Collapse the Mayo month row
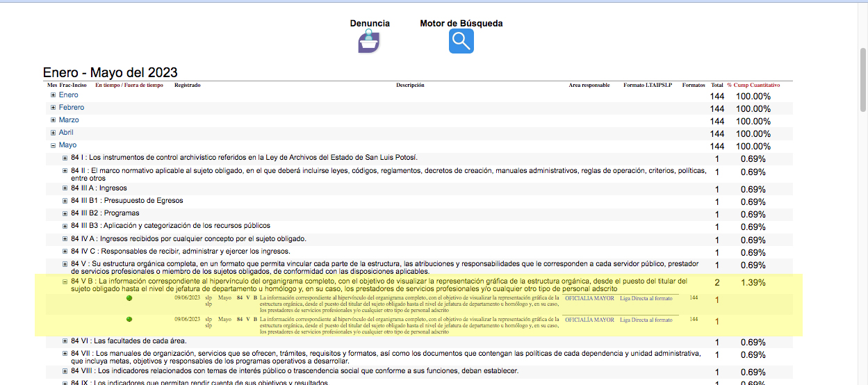This screenshot has width=868, height=385. (x=54, y=145)
